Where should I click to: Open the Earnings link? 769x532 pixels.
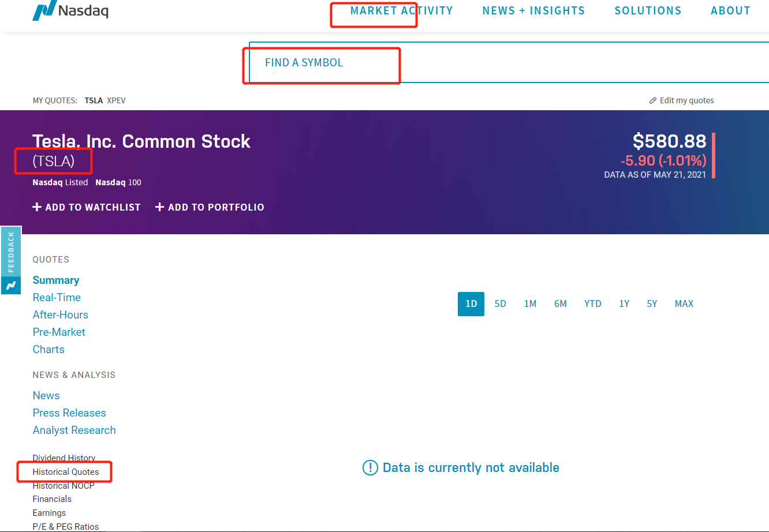coord(49,513)
